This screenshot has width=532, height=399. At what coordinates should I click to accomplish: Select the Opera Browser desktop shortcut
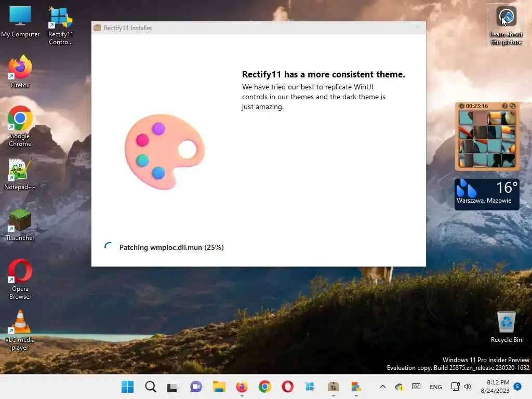pos(20,279)
